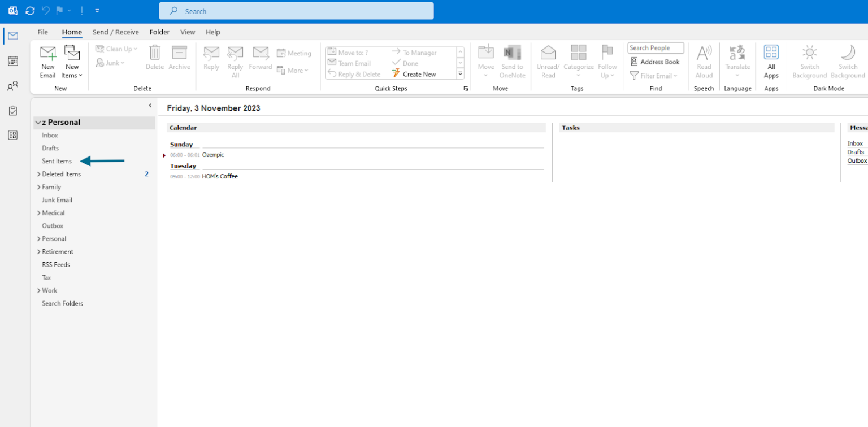Image resolution: width=868 pixels, height=427 pixels.
Task: Open the Send / Receive ribbon tab
Action: [115, 32]
